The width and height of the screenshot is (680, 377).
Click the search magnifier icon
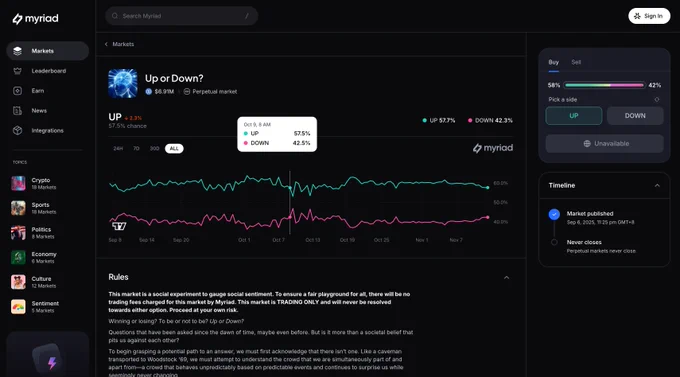coord(115,16)
